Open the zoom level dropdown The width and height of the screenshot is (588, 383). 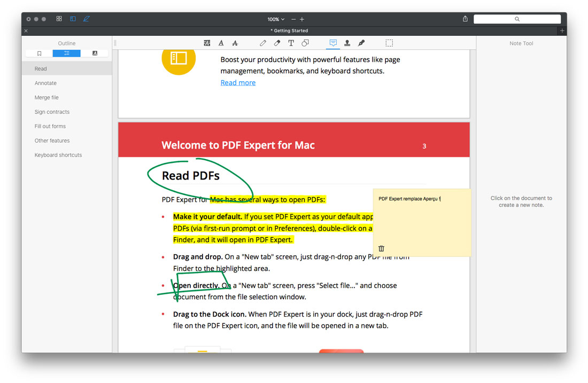tap(275, 19)
